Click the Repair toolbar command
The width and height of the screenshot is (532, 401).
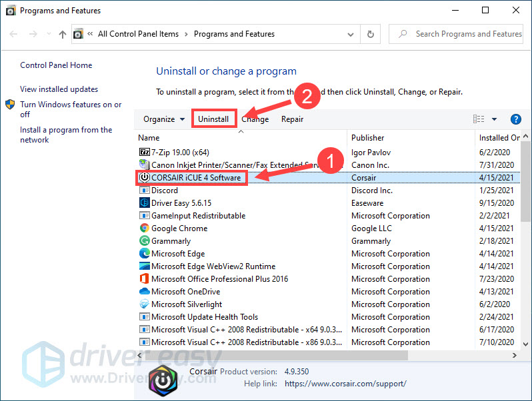[292, 119]
